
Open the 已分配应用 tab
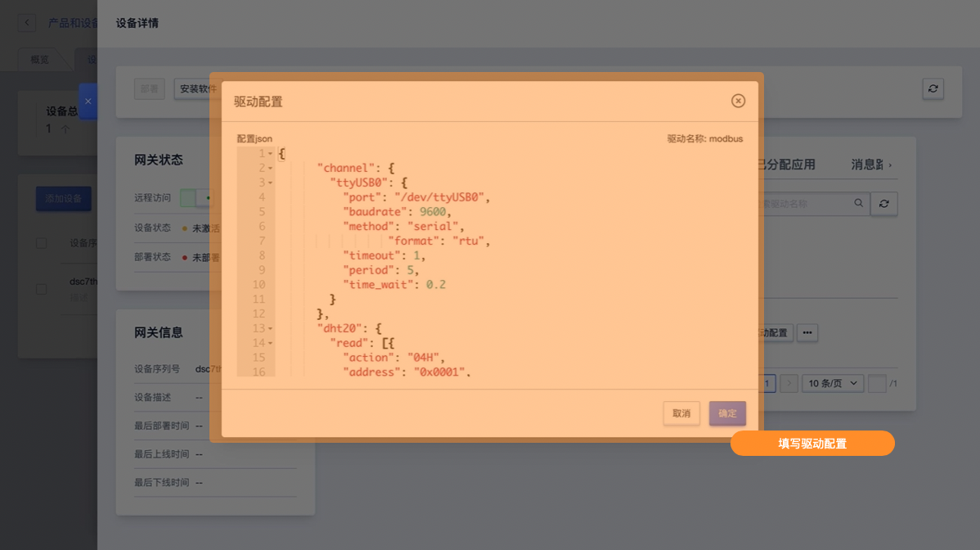[x=787, y=165]
